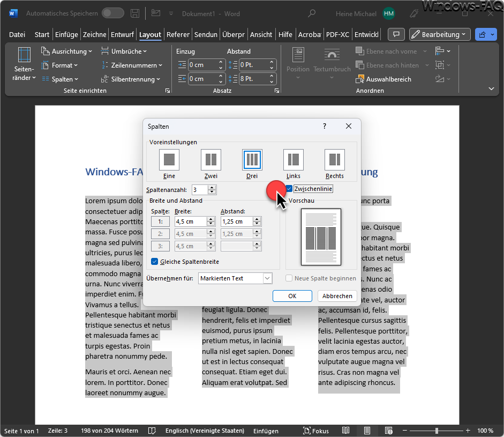
Task: Open Textumbruch wrap options
Action: click(x=332, y=63)
